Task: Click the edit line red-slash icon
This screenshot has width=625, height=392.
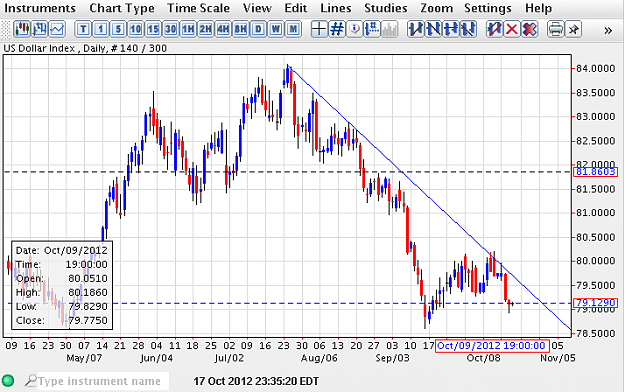Action: pyautogui.click(x=495, y=29)
